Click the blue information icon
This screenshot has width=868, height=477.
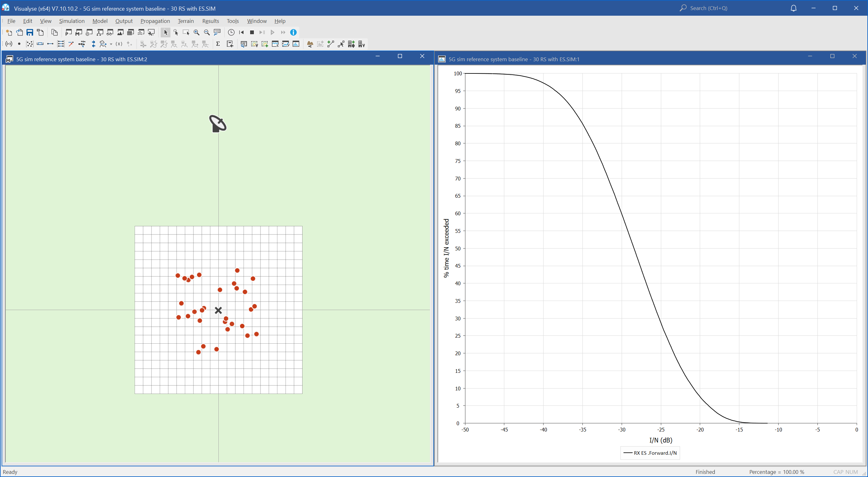point(293,32)
